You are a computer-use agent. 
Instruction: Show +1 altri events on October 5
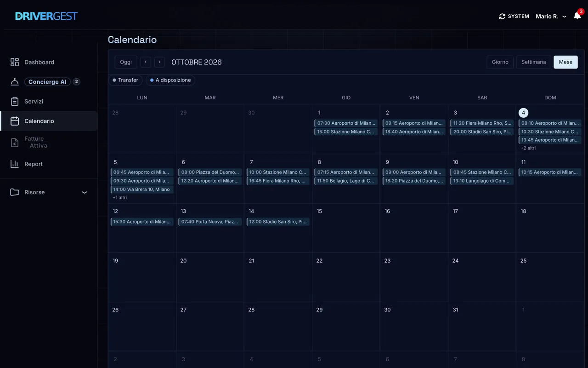120,197
